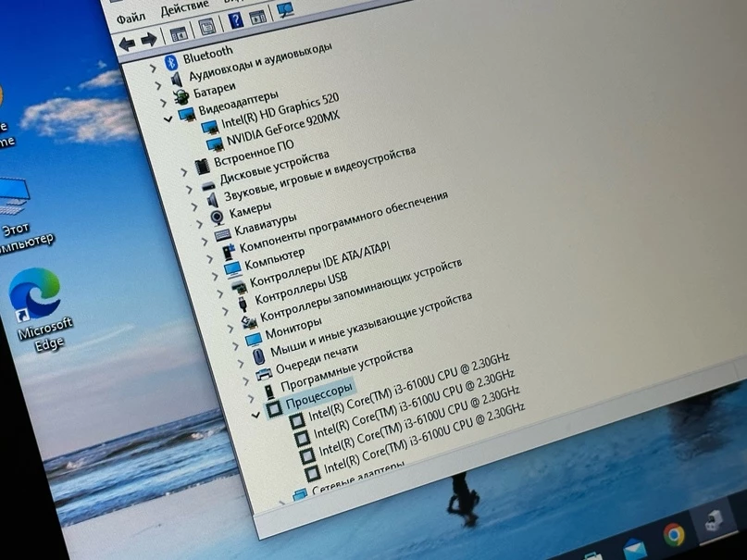Open Google Chrome from the taskbar
The height and width of the screenshot is (560, 747).
(x=673, y=535)
